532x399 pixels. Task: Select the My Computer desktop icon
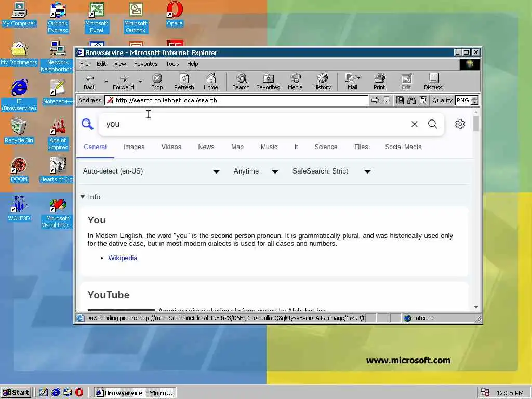[19, 15]
